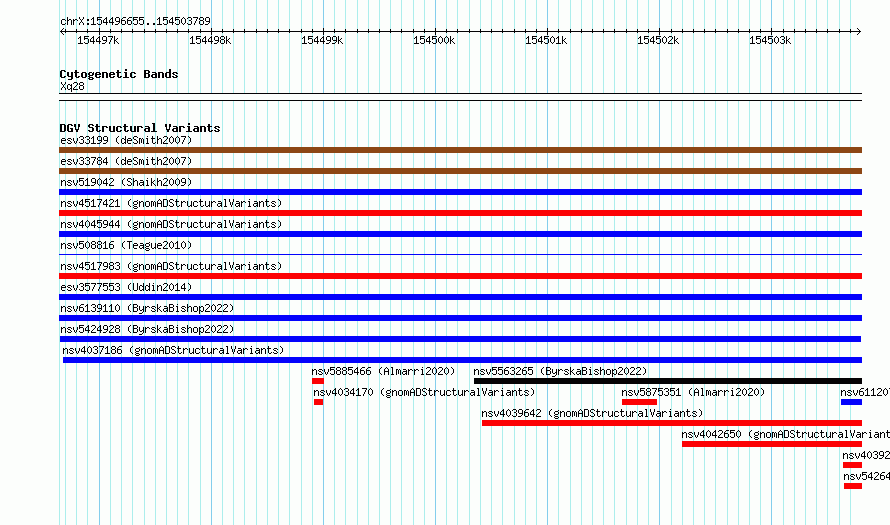Click the small blue nsv61120 bar
The height and width of the screenshot is (525, 890).
[x=851, y=402]
